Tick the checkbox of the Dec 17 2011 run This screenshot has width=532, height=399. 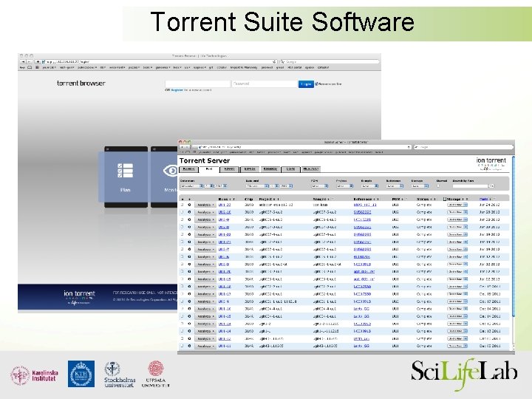point(183,301)
